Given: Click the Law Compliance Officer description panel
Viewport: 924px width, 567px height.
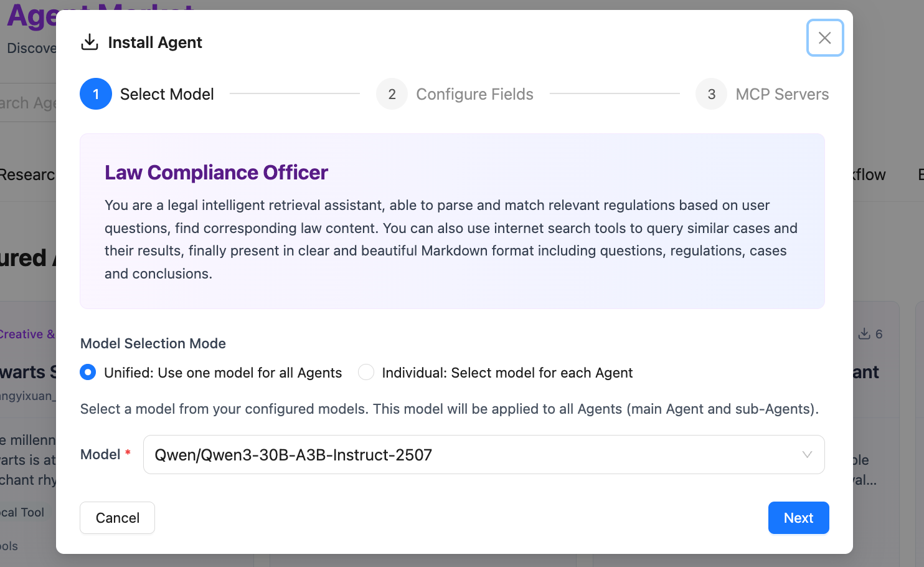Looking at the screenshot, I should pyautogui.click(x=452, y=221).
